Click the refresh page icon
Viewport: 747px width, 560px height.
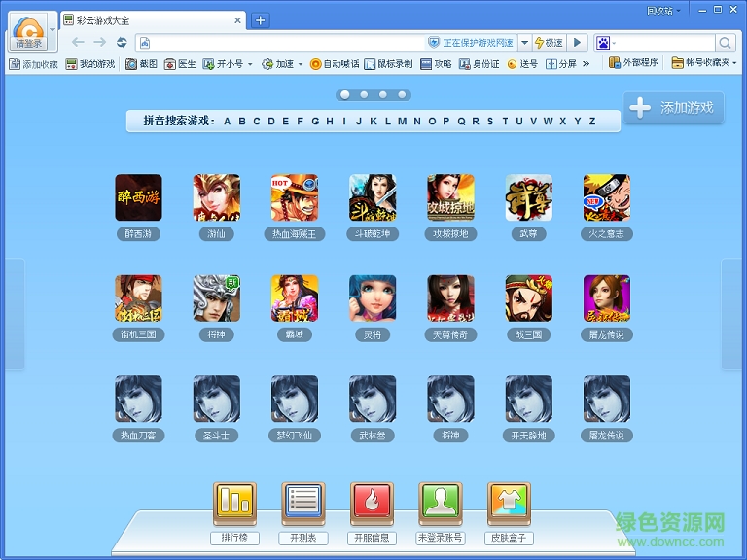coord(122,43)
